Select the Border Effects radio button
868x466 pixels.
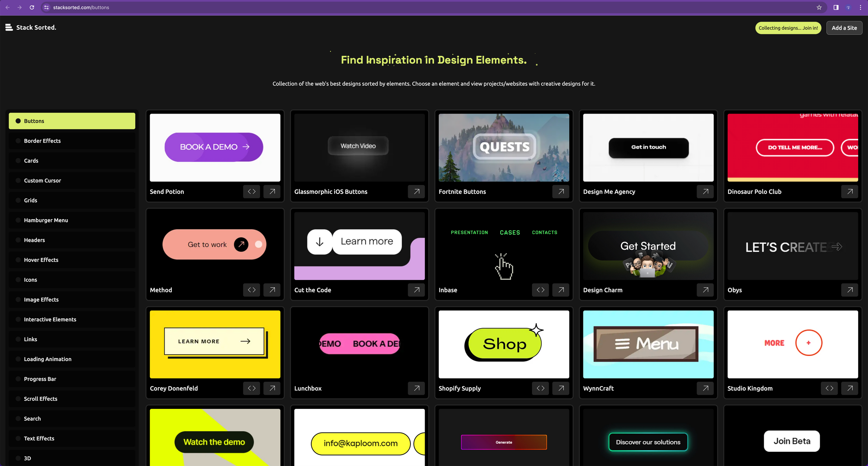[18, 141]
